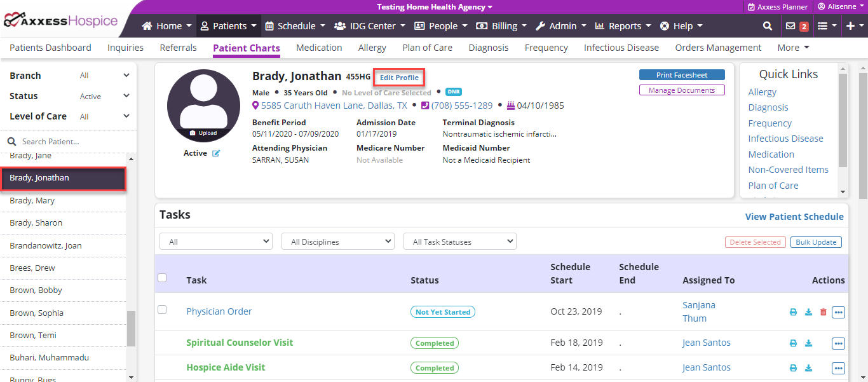Check the select-all tasks checkbox in header

coord(162,278)
